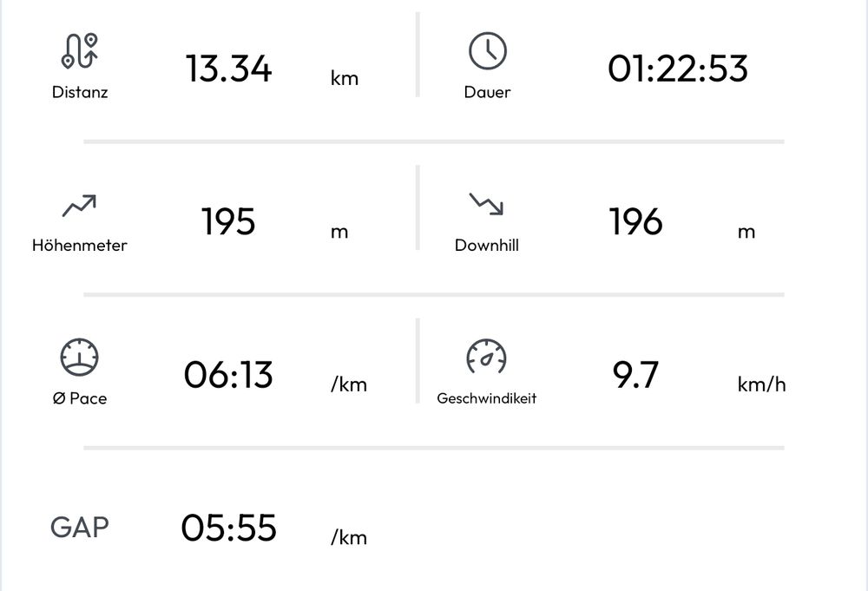This screenshot has height=591, width=868.
Task: Click the Downhill text label
Action: [x=488, y=244]
